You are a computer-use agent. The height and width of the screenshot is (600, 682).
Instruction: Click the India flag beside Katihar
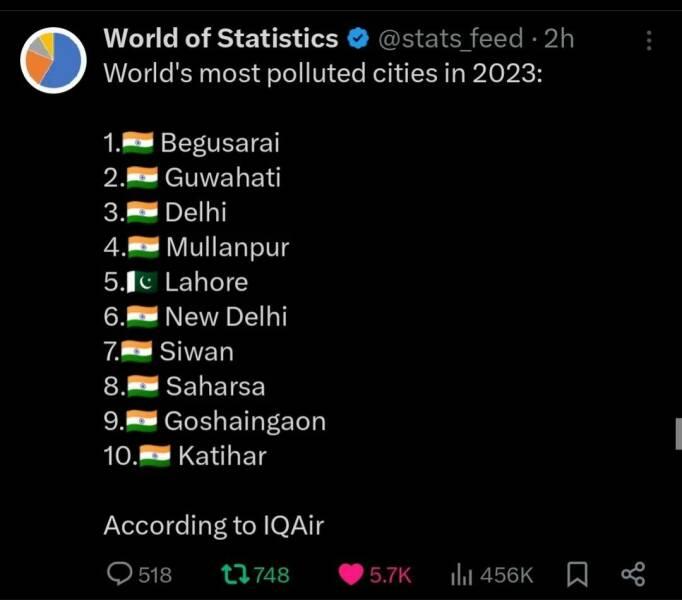(x=154, y=456)
